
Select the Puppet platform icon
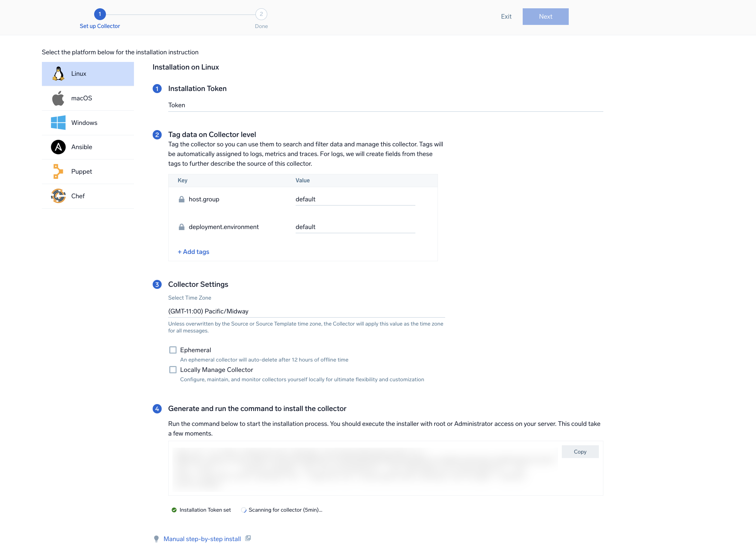coord(58,172)
